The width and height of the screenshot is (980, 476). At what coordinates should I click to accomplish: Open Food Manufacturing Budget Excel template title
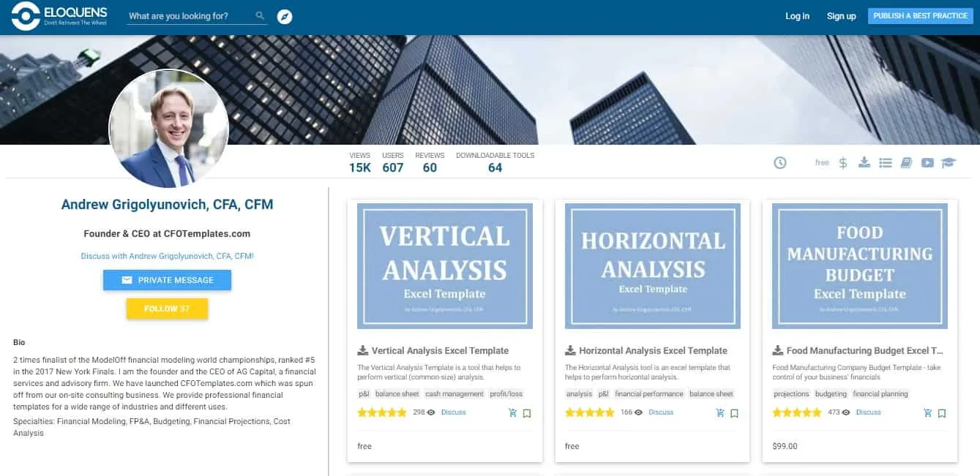[x=865, y=351]
